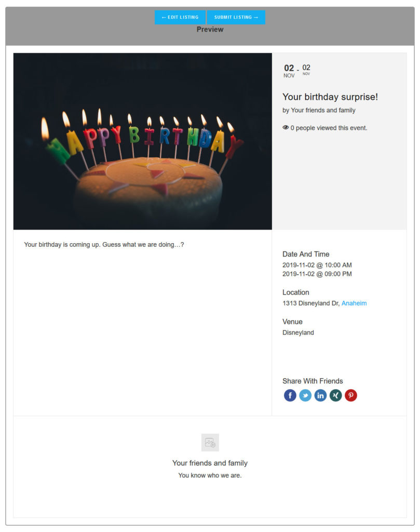Click the Edit Listing button
The image size is (420, 532).
click(x=180, y=17)
